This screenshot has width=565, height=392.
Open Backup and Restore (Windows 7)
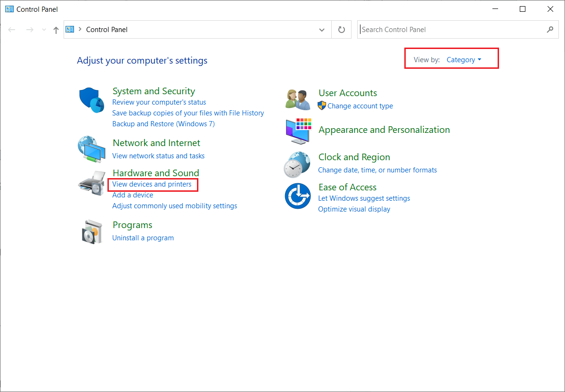[x=163, y=123]
